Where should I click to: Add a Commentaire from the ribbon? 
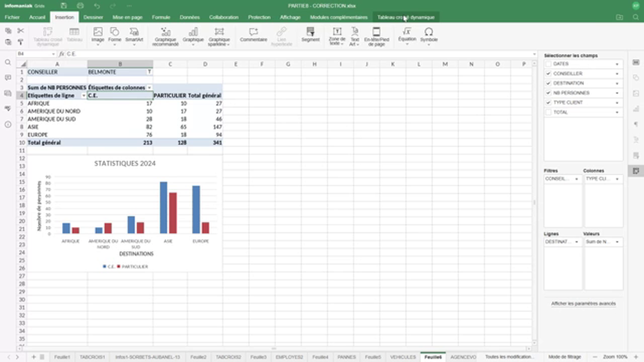[x=254, y=35]
